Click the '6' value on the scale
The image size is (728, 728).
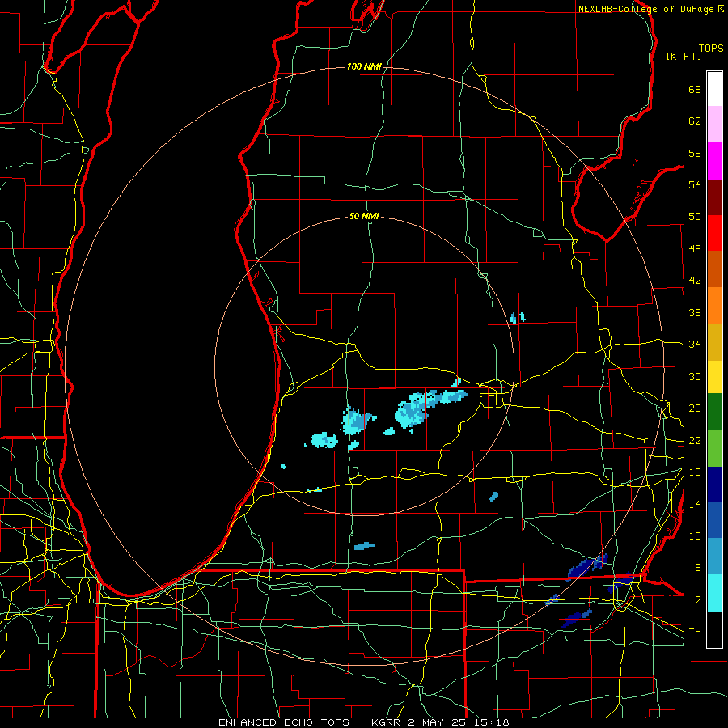tap(698, 568)
